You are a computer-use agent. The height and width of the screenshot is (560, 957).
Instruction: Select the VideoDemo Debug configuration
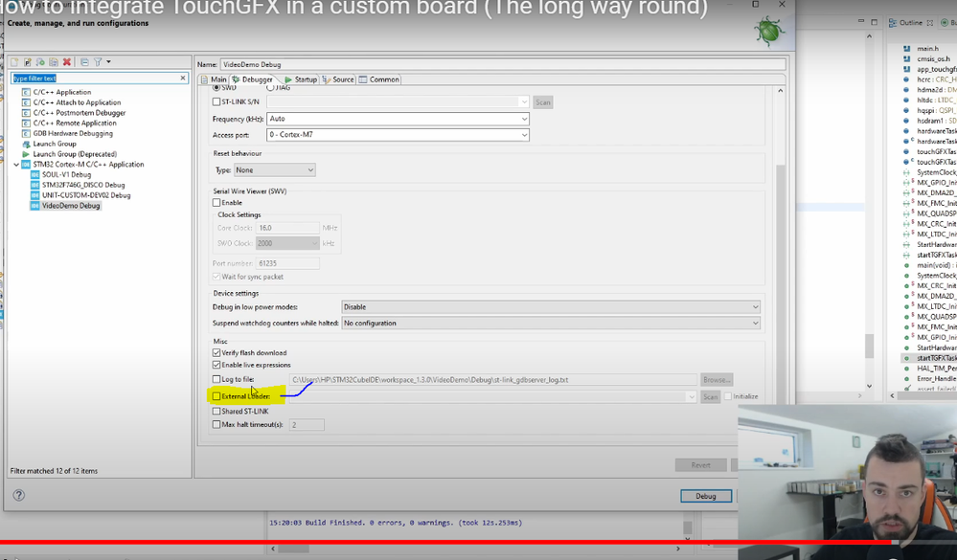(71, 206)
